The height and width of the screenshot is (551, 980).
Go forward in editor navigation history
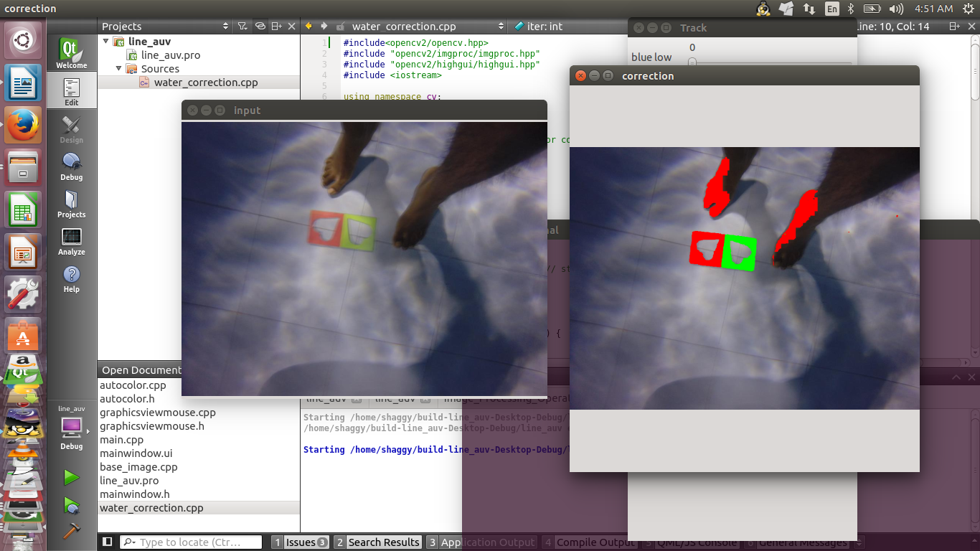(x=324, y=26)
